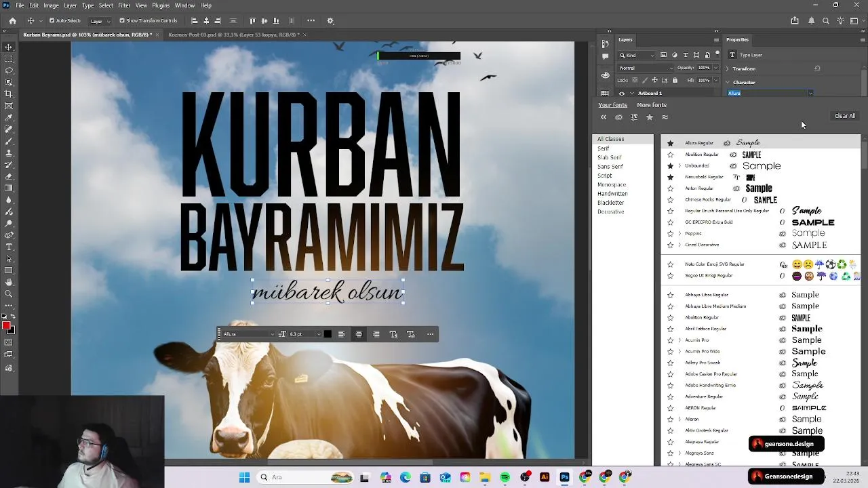Open font family dropdown arrow in Properties
Viewport: 868px width, 488px height.
[x=810, y=93]
